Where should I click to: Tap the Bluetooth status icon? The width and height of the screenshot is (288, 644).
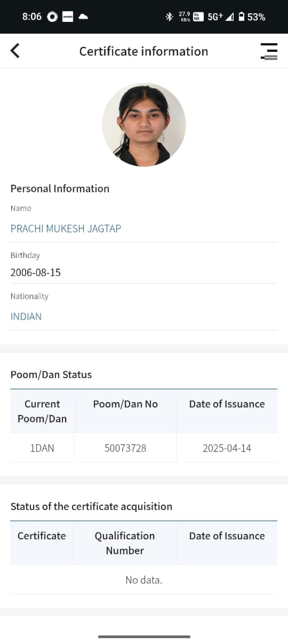click(x=169, y=17)
